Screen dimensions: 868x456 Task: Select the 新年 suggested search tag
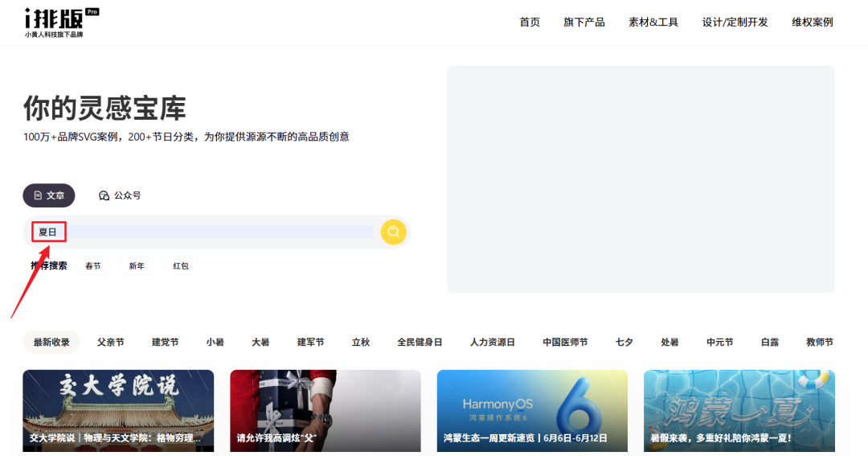pyautogui.click(x=137, y=266)
